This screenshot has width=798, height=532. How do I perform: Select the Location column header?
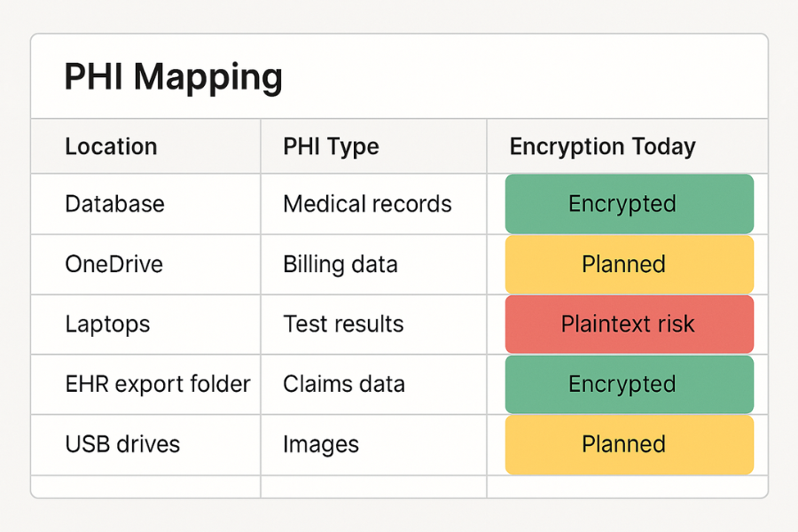[111, 146]
